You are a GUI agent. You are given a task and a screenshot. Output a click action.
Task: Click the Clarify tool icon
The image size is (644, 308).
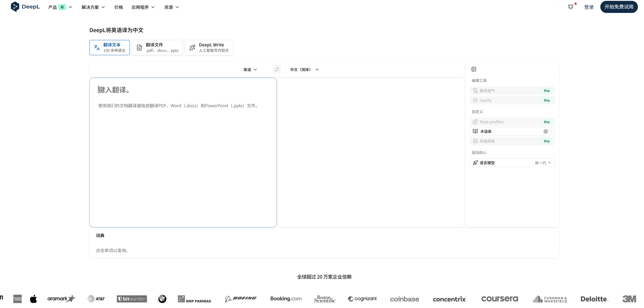pos(475,100)
